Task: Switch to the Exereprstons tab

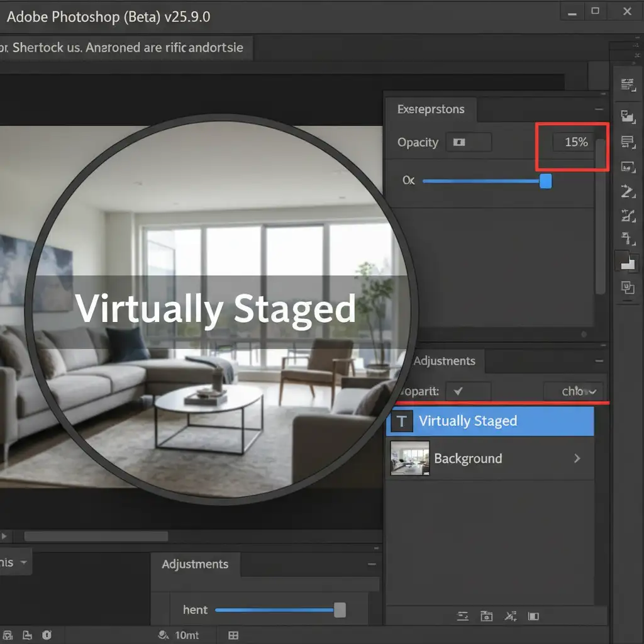Action: 431,109
